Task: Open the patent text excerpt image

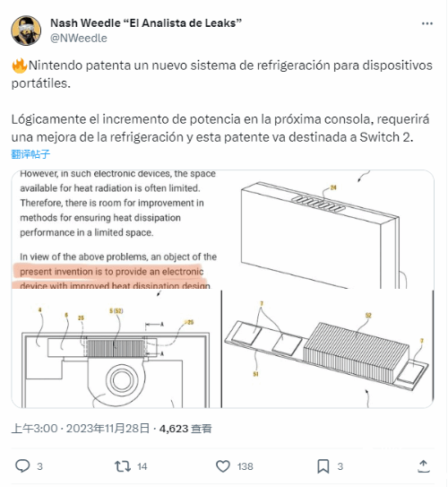Action: coord(116,230)
